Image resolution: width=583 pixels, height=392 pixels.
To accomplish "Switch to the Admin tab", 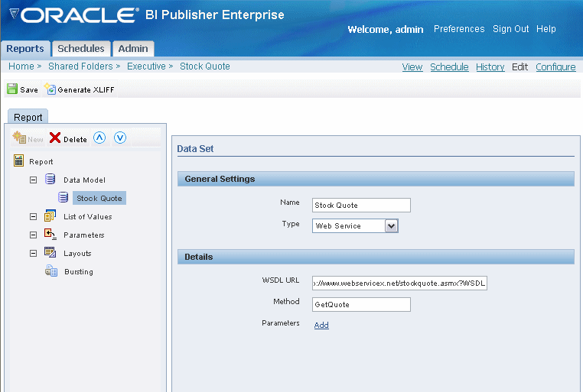I will [x=133, y=49].
